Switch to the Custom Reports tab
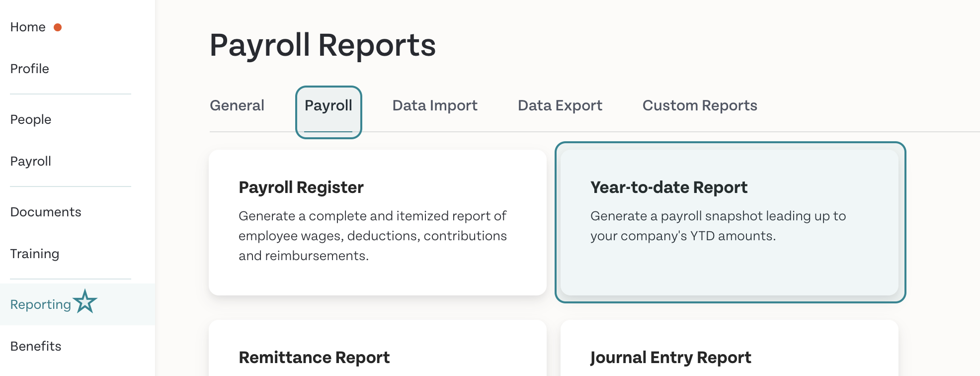Viewport: 980px width, 376px height. click(x=700, y=105)
